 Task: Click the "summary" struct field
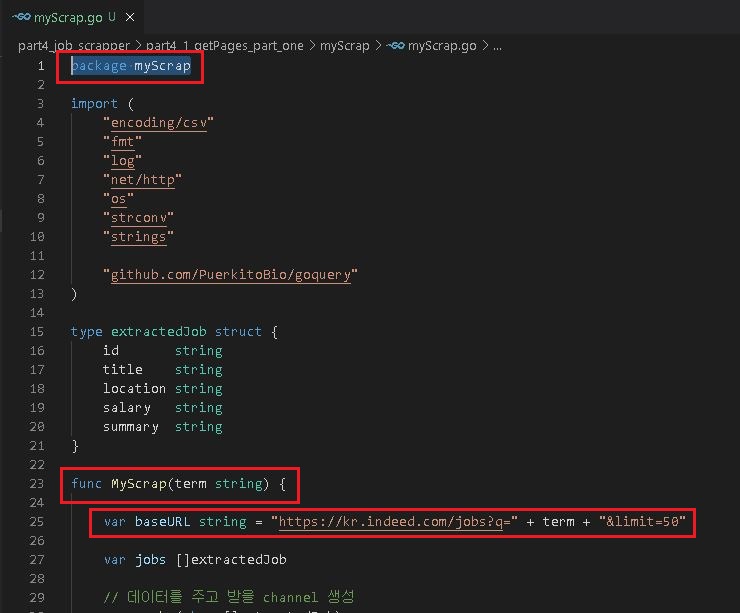(131, 427)
